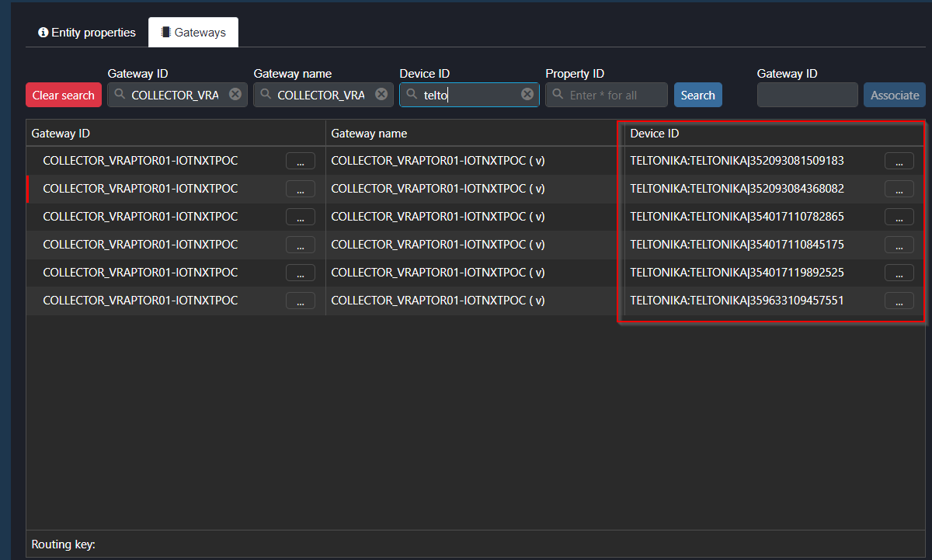Sort by the Device ID column header

655,134
